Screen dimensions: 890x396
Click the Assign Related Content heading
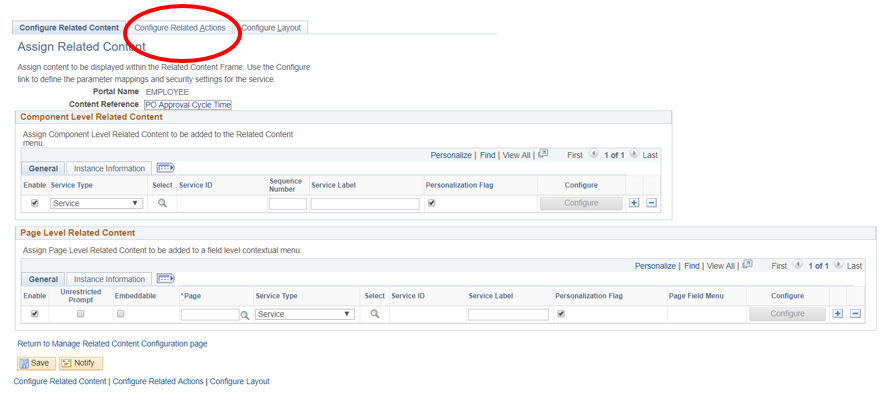82,47
